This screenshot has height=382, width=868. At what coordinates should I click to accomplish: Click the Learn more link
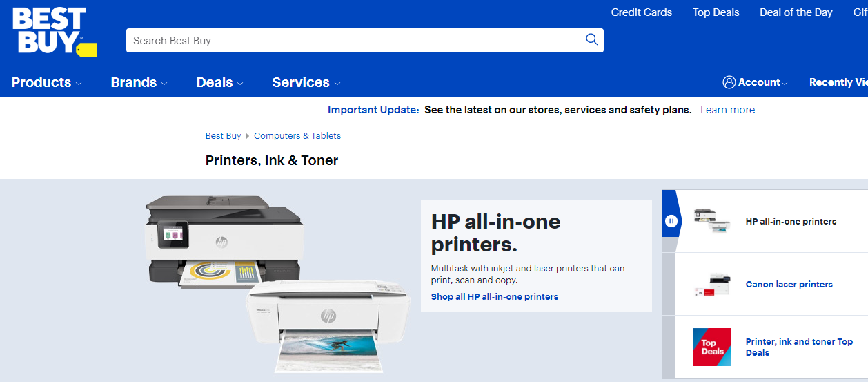(728, 110)
